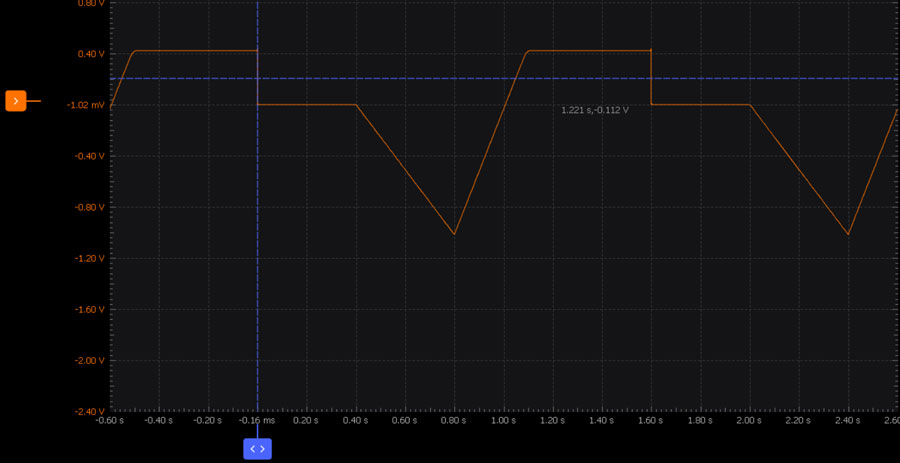This screenshot has width=900, height=463.
Task: Click the -2.00 V vertical axis label
Action: (90, 360)
